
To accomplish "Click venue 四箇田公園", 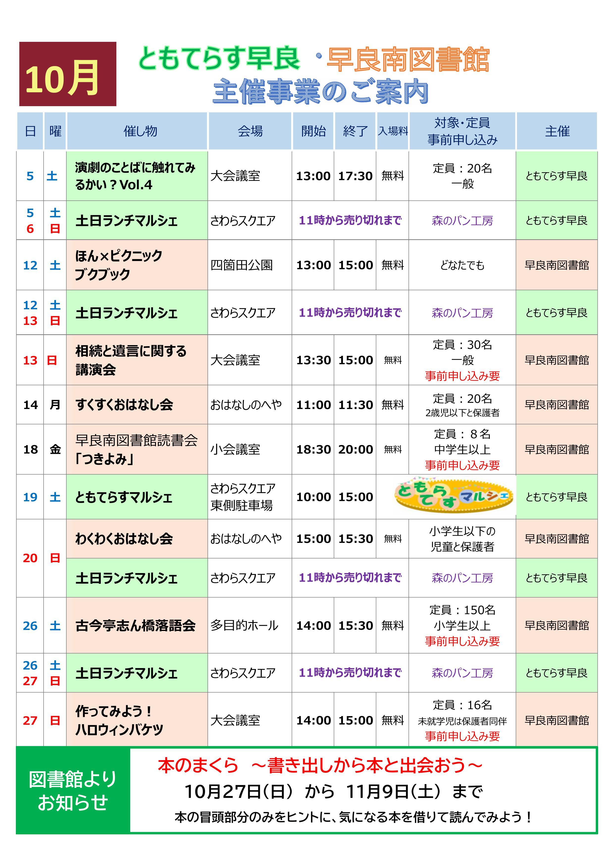I will (241, 265).
